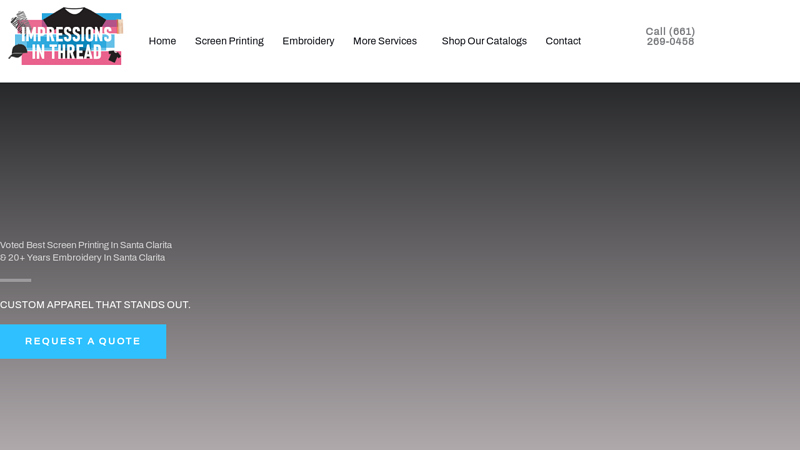Image resolution: width=800 pixels, height=450 pixels.
Task: Click the cap icon in the logo
Action: [x=17, y=52]
